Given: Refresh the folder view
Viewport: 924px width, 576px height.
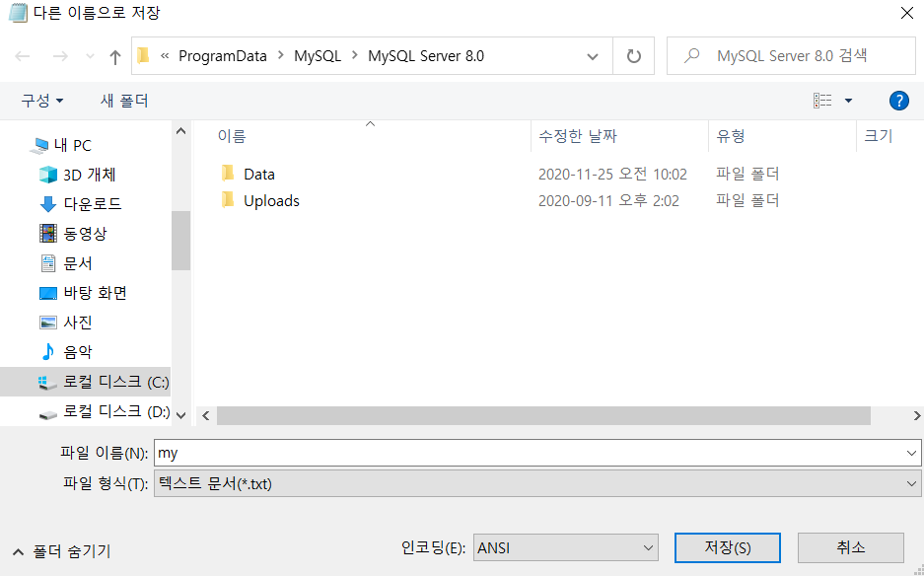Looking at the screenshot, I should pyautogui.click(x=633, y=56).
